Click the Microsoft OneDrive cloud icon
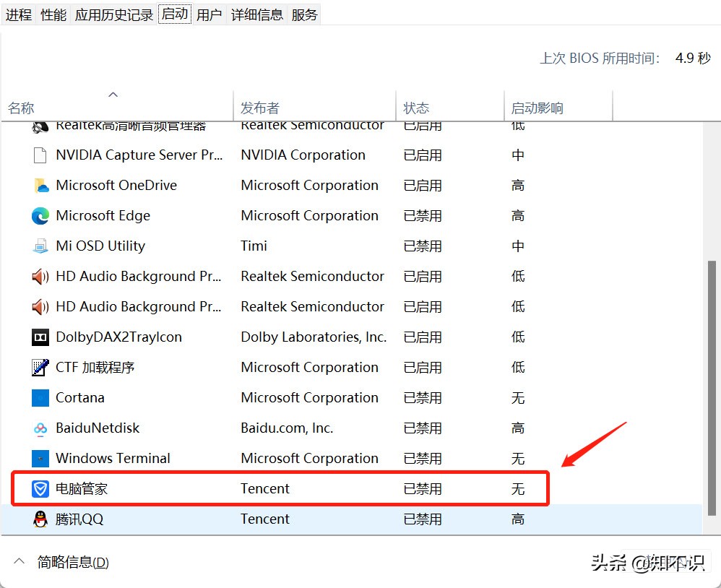Image resolution: width=721 pixels, height=588 pixels. click(x=40, y=185)
